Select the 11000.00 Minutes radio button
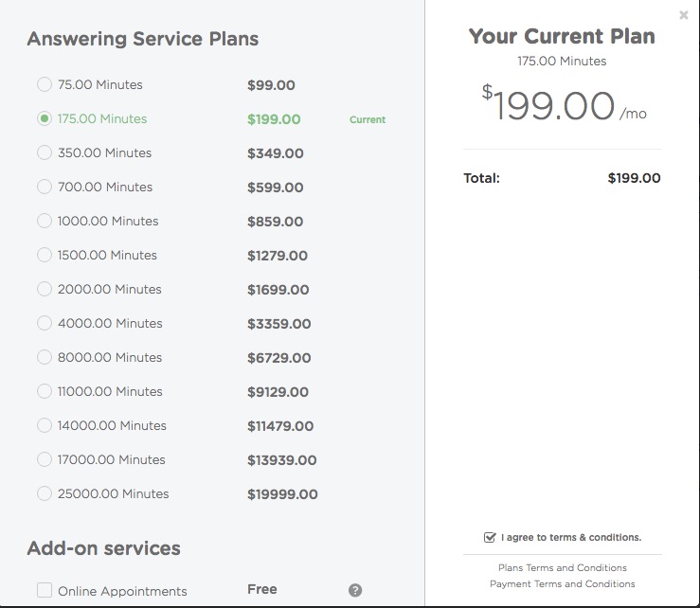 (x=45, y=392)
